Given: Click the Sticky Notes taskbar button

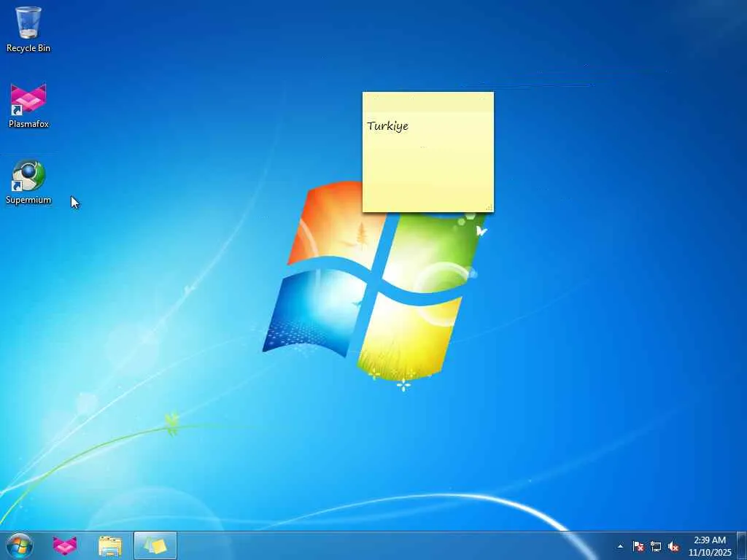Looking at the screenshot, I should [x=155, y=545].
